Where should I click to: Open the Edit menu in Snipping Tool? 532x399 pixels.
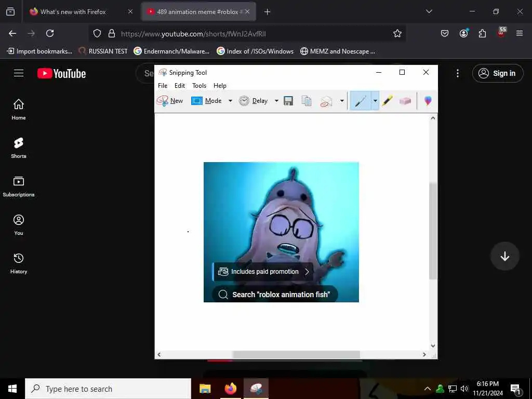click(x=179, y=86)
